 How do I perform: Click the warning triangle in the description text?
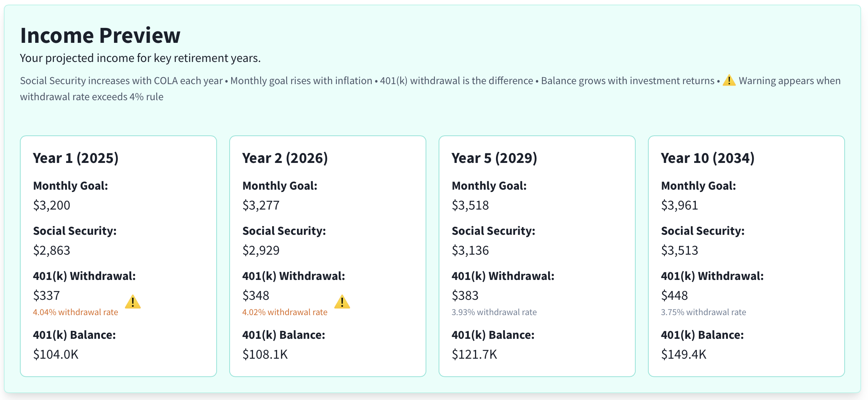pos(729,81)
